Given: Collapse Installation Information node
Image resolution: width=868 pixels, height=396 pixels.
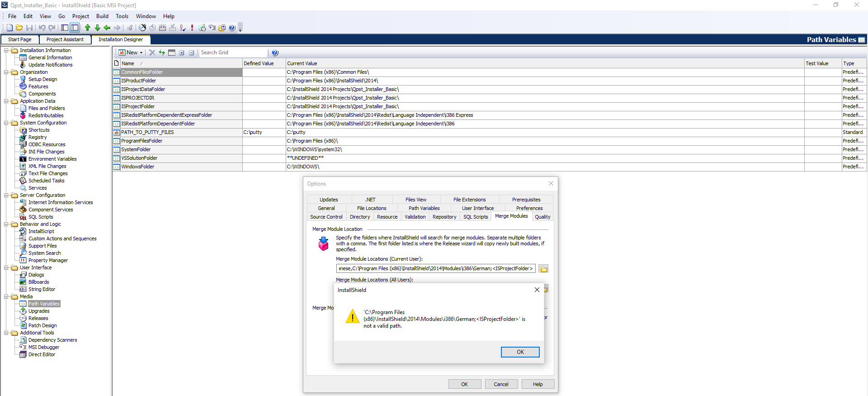Looking at the screenshot, I should click(x=6, y=50).
